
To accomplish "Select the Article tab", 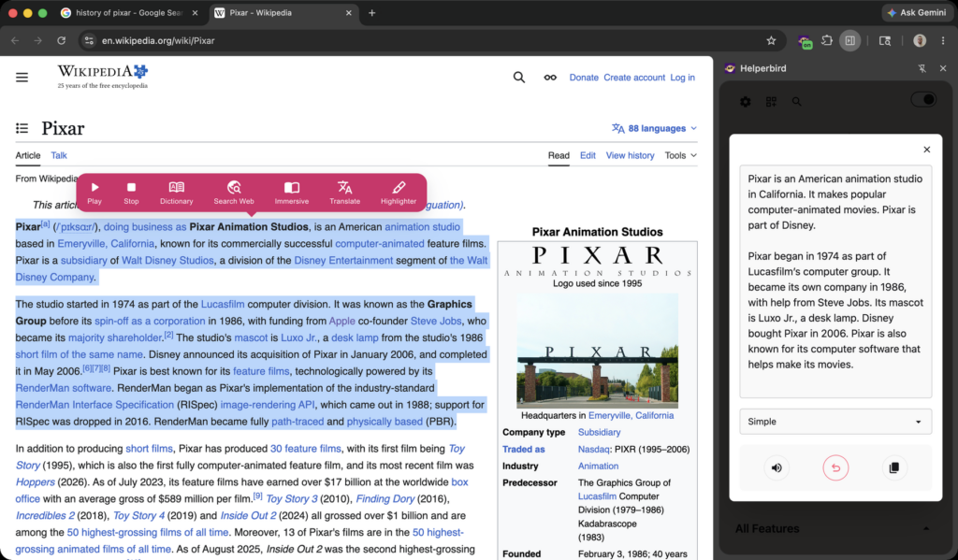I will pyautogui.click(x=27, y=156).
